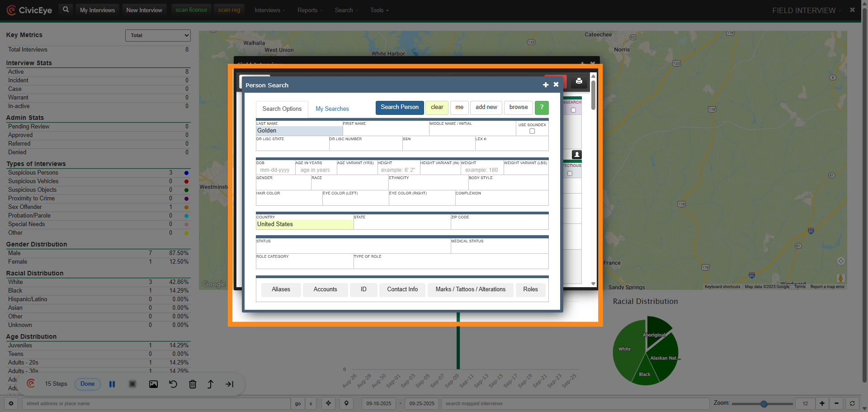Click the Search Person button
The height and width of the screenshot is (412, 868).
[400, 108]
